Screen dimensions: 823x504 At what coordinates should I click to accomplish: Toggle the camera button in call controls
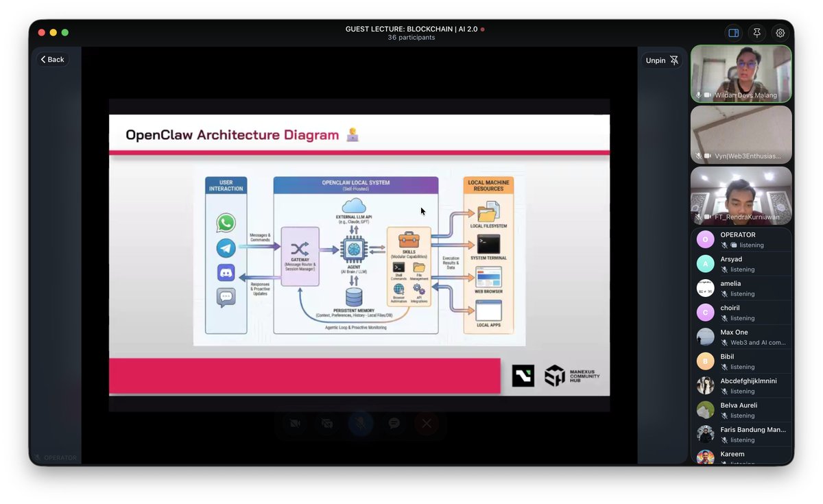click(295, 424)
